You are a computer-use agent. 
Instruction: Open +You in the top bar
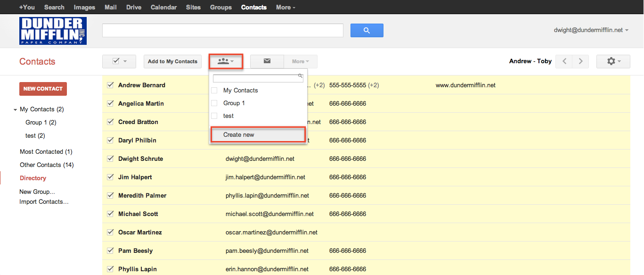[x=27, y=7]
